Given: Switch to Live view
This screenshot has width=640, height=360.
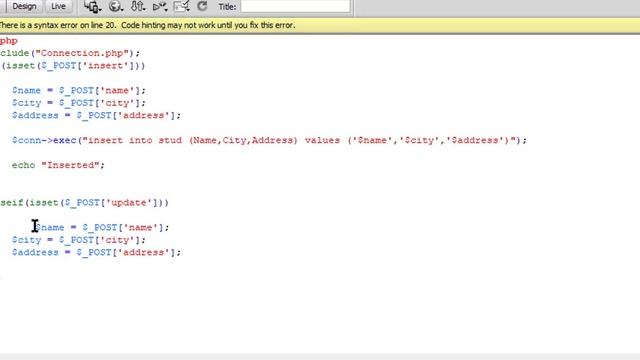Looking at the screenshot, I should point(58,7).
